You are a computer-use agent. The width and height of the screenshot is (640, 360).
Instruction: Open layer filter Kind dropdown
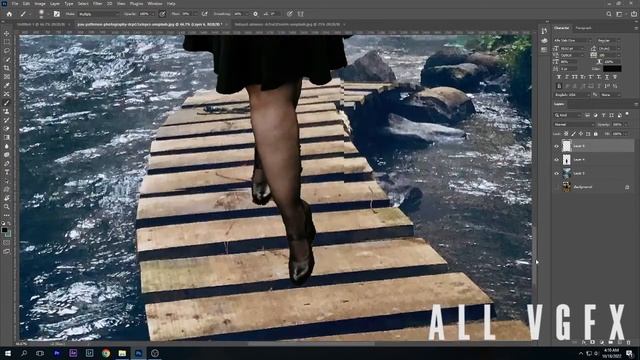coord(569,116)
